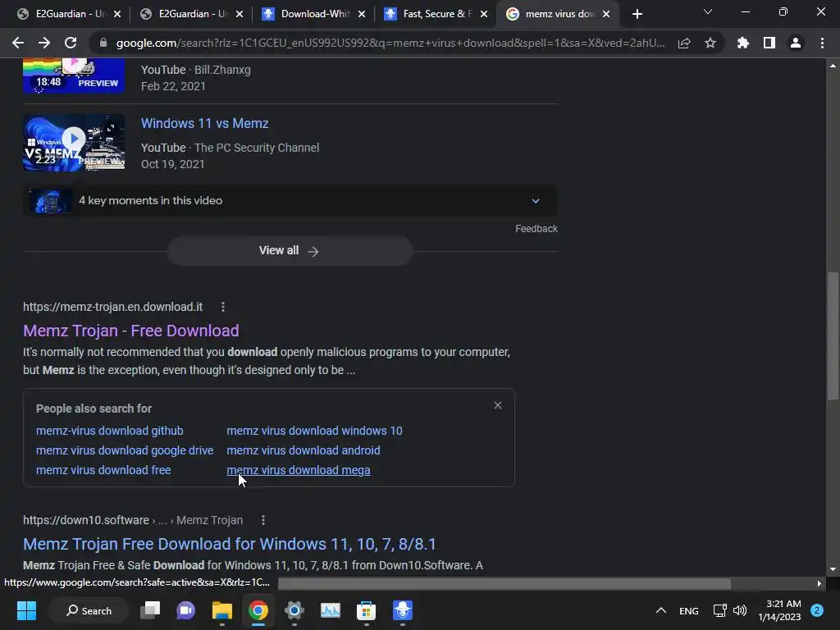
Task: Open the Windows Start menu
Action: [x=26, y=610]
